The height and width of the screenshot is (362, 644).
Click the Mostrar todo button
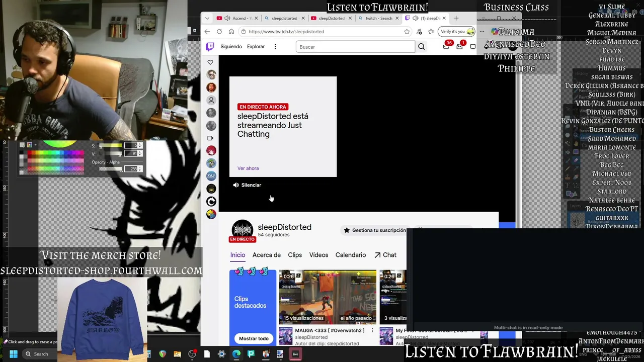(254, 338)
